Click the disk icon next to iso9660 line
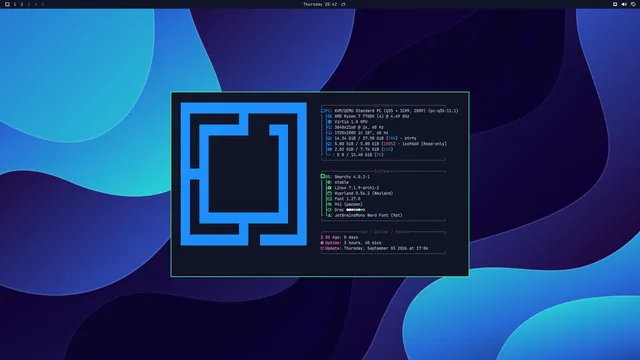This screenshot has width=640, height=360. [x=329, y=144]
